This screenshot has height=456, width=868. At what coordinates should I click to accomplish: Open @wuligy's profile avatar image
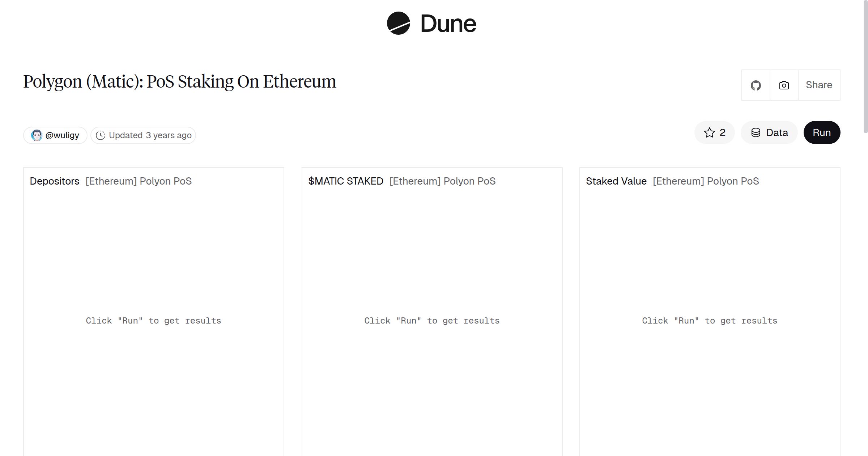pos(37,135)
